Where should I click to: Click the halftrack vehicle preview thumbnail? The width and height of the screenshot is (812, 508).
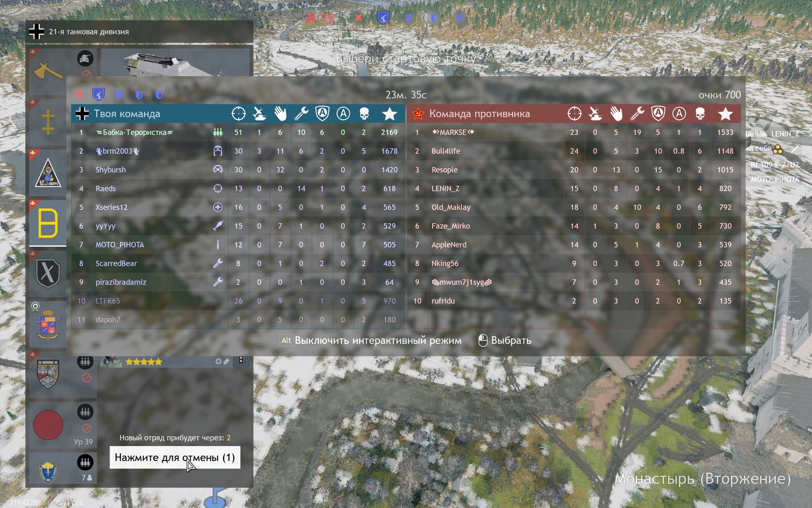175,63
